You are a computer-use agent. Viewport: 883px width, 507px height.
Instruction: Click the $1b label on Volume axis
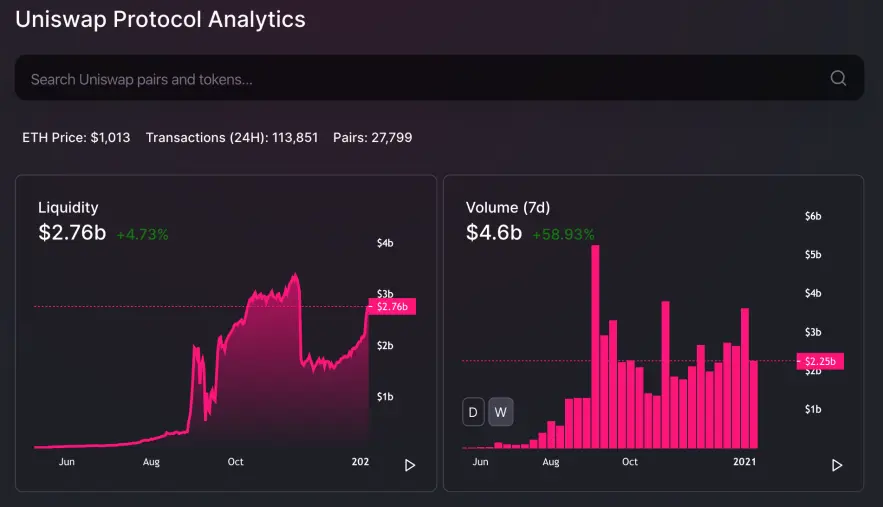[813, 409]
